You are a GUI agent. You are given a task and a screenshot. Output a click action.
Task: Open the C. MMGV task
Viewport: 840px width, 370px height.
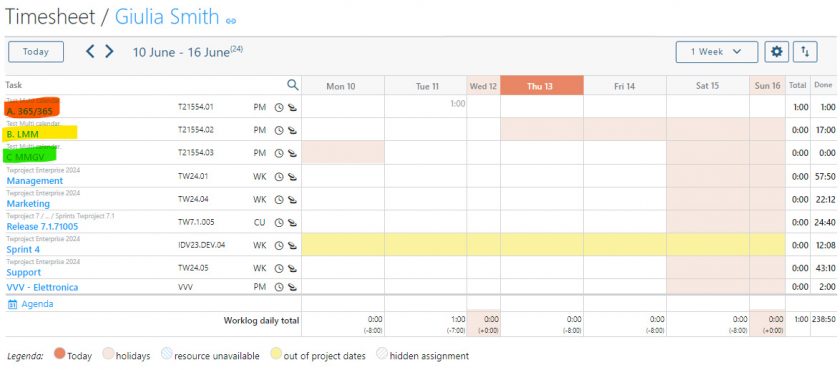(x=25, y=157)
